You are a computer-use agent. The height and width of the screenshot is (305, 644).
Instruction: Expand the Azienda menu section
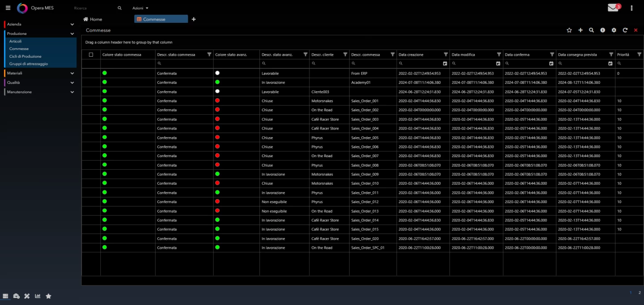coord(39,24)
